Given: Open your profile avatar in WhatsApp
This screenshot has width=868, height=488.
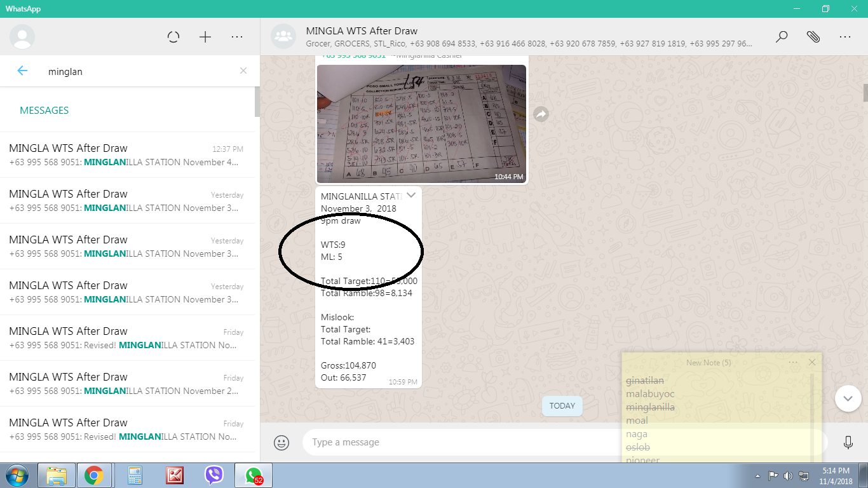Looking at the screenshot, I should point(22,37).
